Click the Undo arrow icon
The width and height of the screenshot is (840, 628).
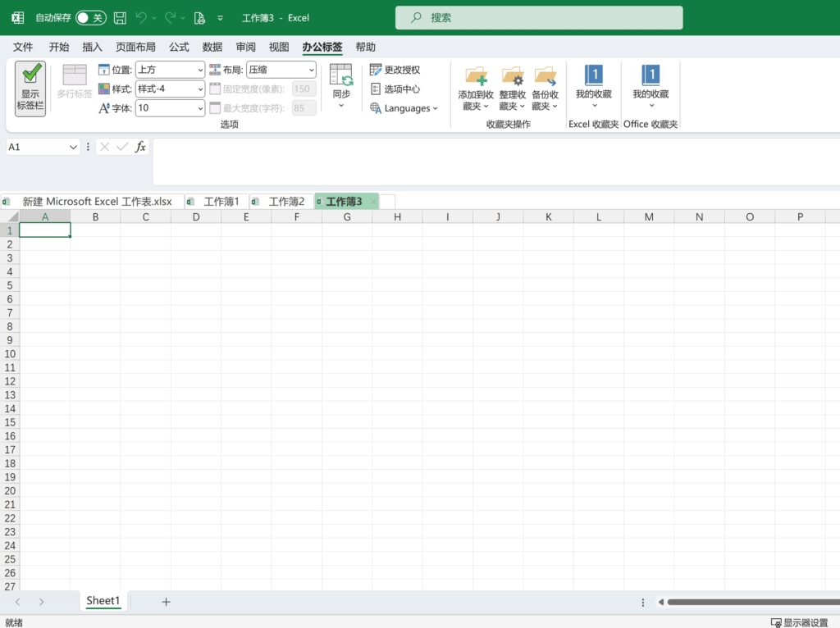pyautogui.click(x=141, y=18)
